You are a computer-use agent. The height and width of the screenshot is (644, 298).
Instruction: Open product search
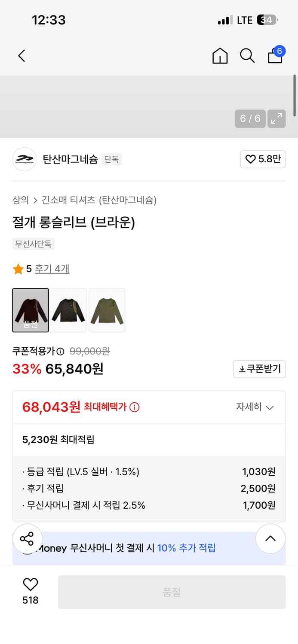247,55
